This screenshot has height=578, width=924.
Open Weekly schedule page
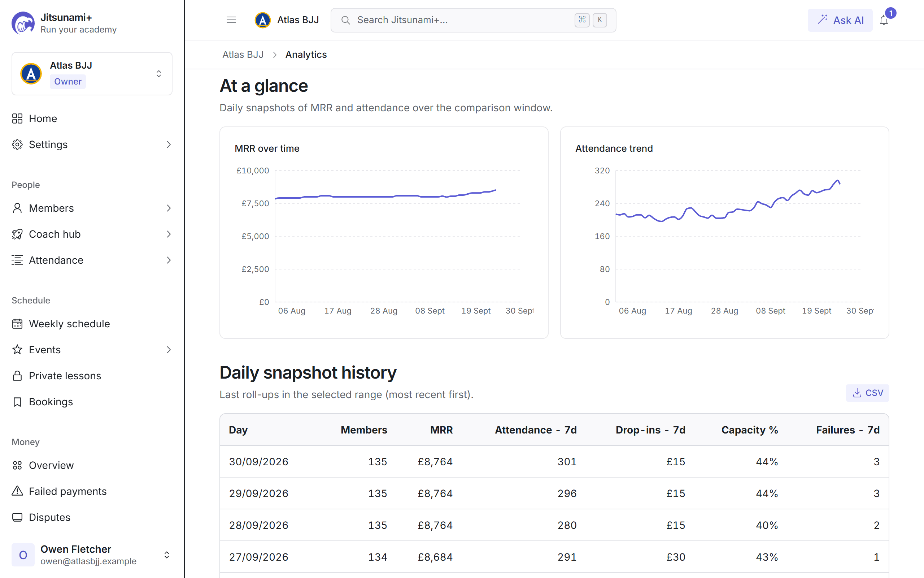pos(92,324)
